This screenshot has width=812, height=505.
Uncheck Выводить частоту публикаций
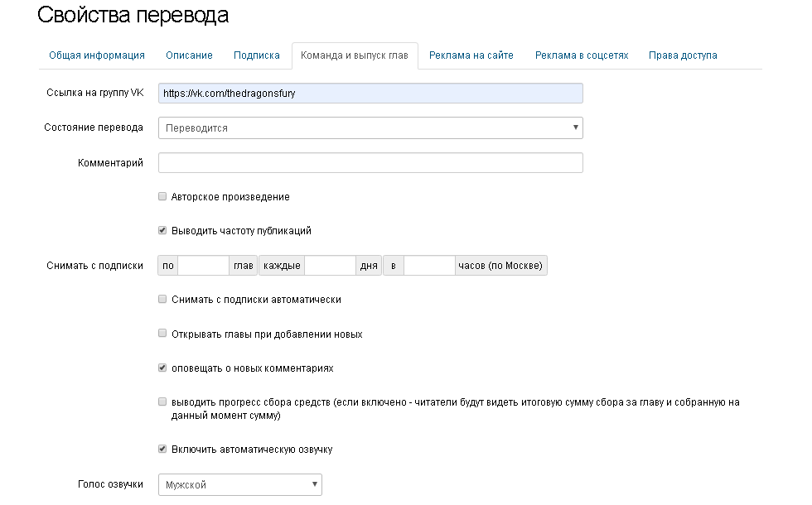(x=162, y=231)
